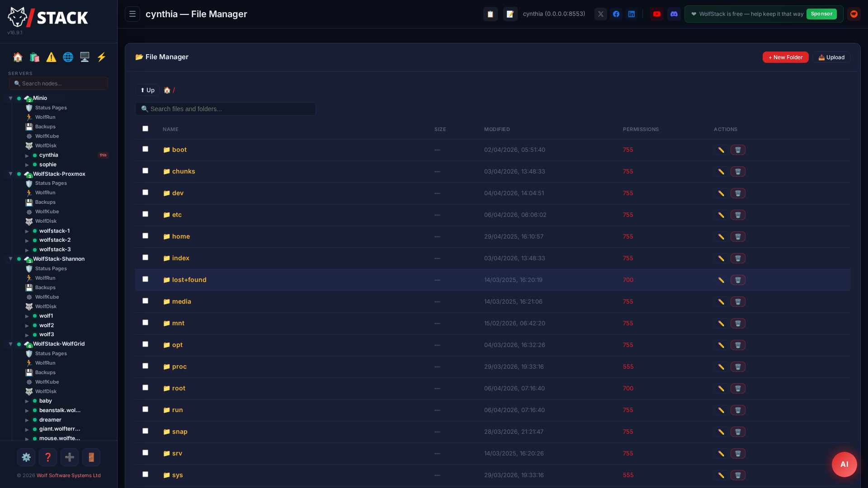
Task: Collapse the WolfStack-Proxmox cluster tree
Action: coord(10,174)
